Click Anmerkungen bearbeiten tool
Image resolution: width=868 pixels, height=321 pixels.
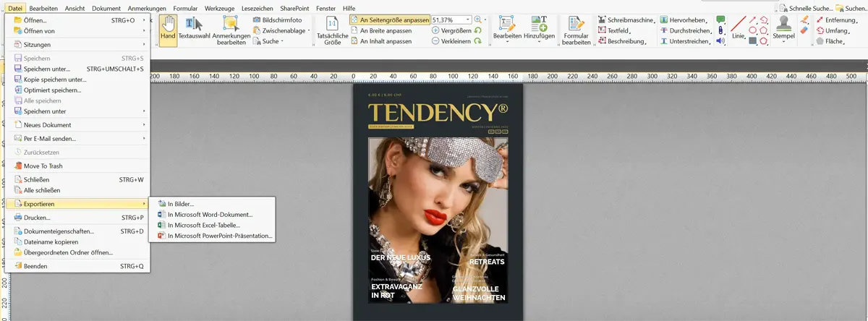[x=230, y=30]
